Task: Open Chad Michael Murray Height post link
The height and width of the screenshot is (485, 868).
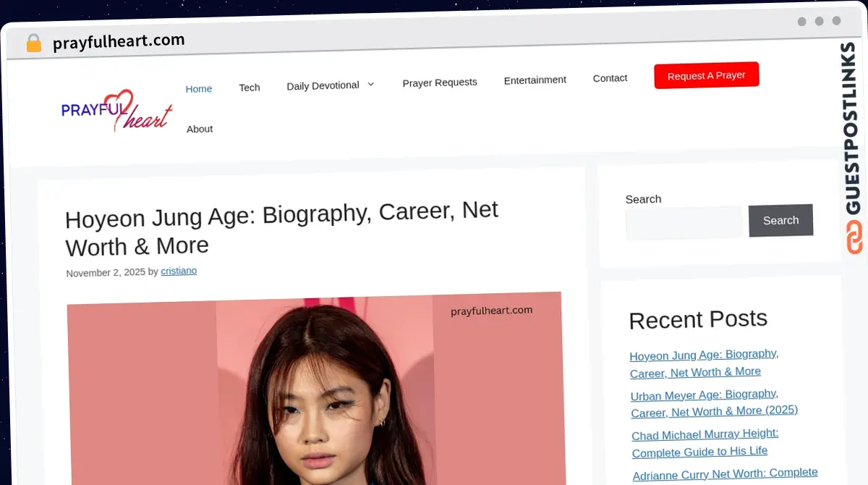Action: 705,443
